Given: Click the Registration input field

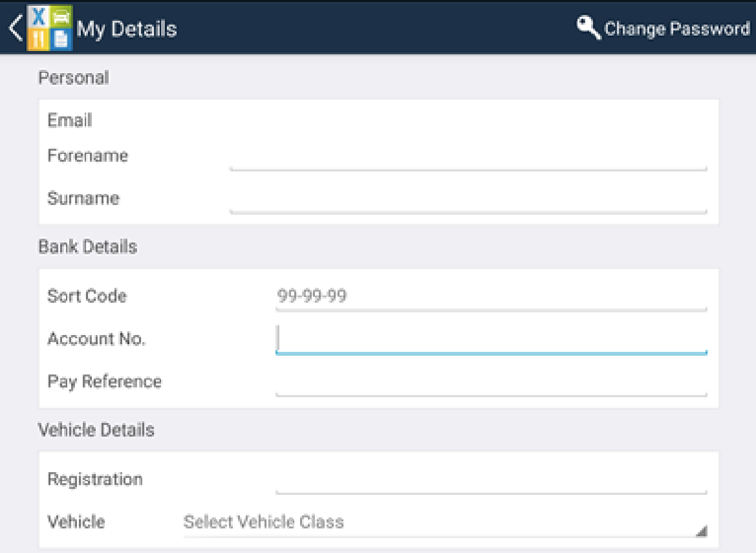Looking at the screenshot, I should (491, 481).
